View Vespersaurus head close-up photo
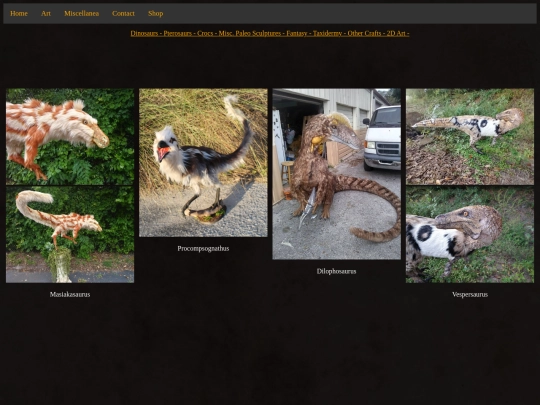This screenshot has width=540, height=405. [x=470, y=235]
